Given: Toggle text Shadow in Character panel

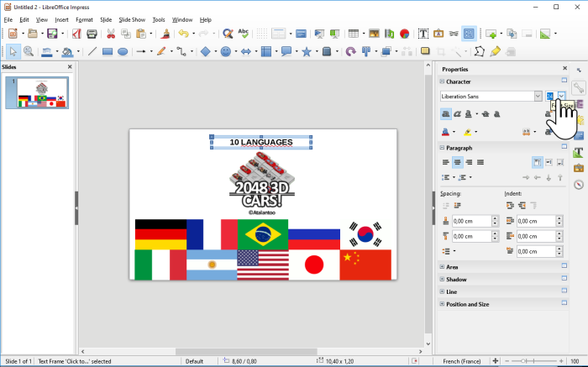Looking at the screenshot, I should (497, 114).
